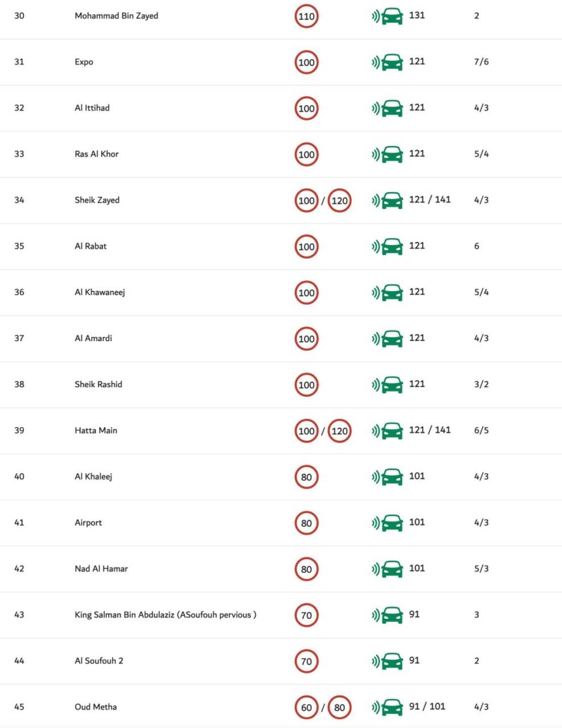The height and width of the screenshot is (728, 562).
Task: Click the Sheik Rashid road name
Action: 98,384
